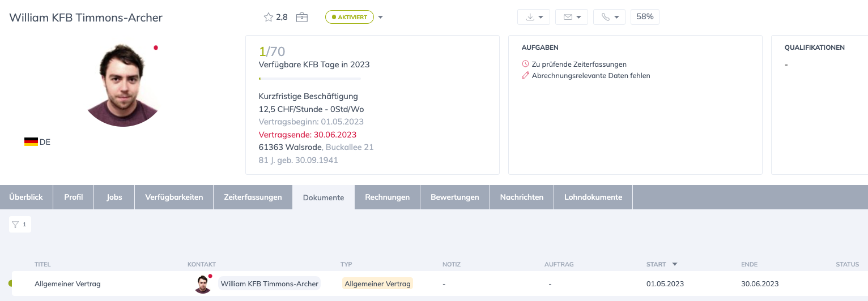Image resolution: width=868 pixels, height=301 pixels.
Task: Click the star rating icon
Action: tap(269, 17)
